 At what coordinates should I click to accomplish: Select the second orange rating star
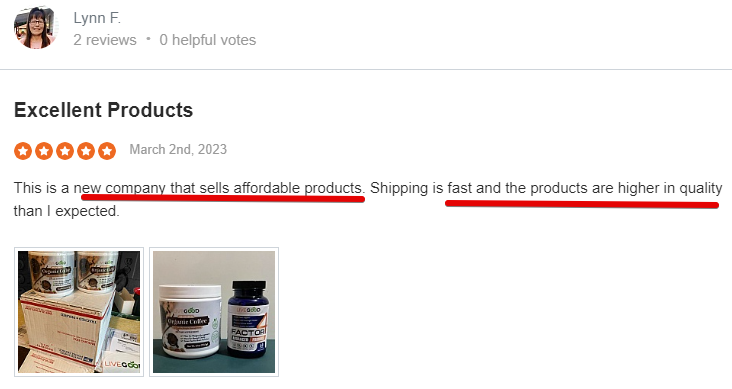pos(44,151)
